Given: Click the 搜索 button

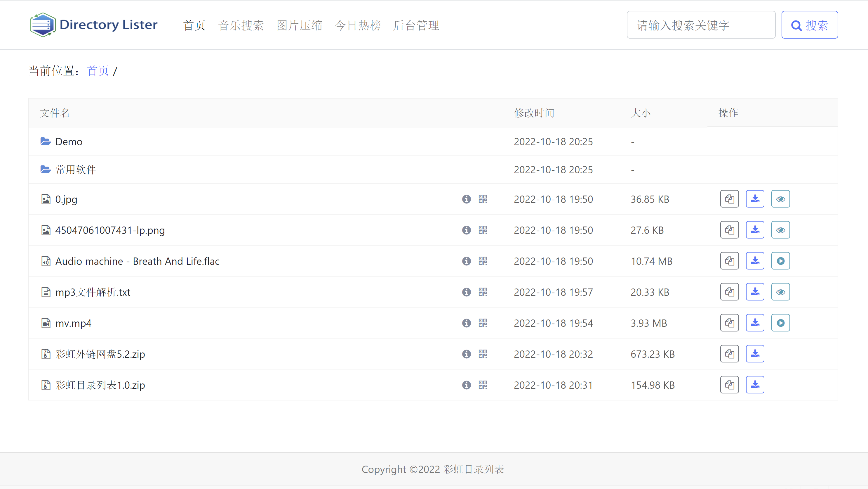Looking at the screenshot, I should point(810,25).
